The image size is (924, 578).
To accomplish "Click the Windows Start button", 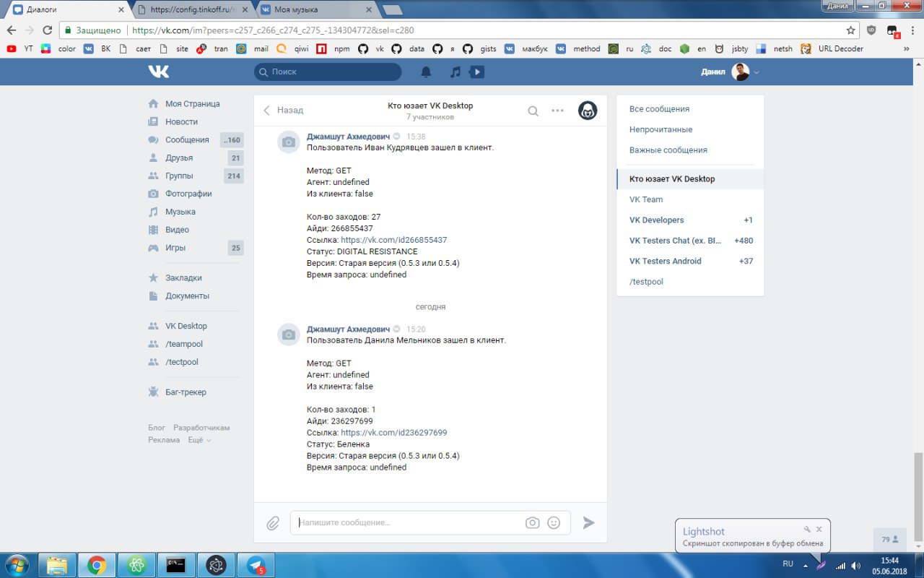I will point(17,564).
